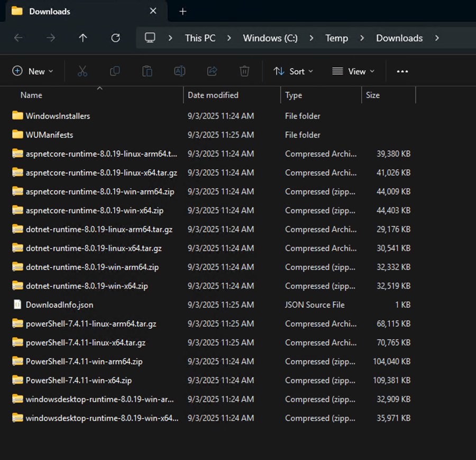Close the Downloads tab

click(x=153, y=11)
